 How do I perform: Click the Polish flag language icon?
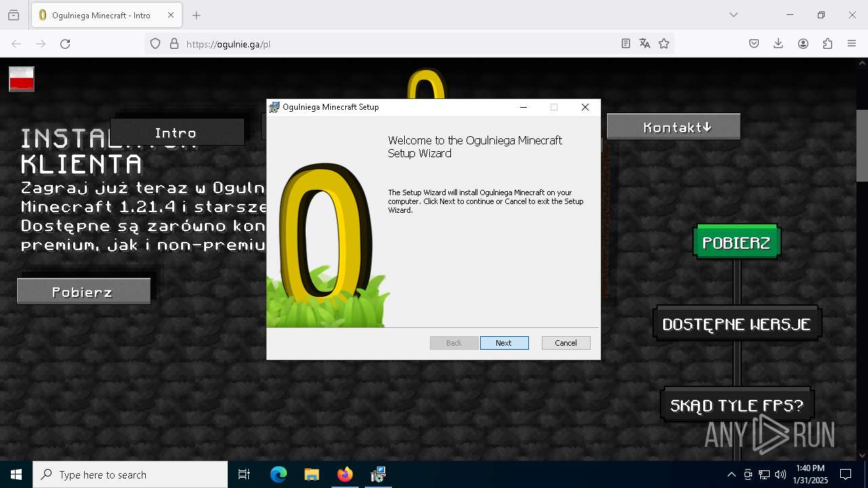pyautogui.click(x=22, y=79)
